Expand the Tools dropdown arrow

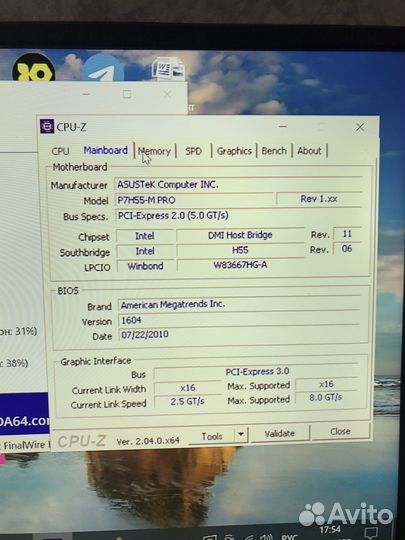pos(241,434)
